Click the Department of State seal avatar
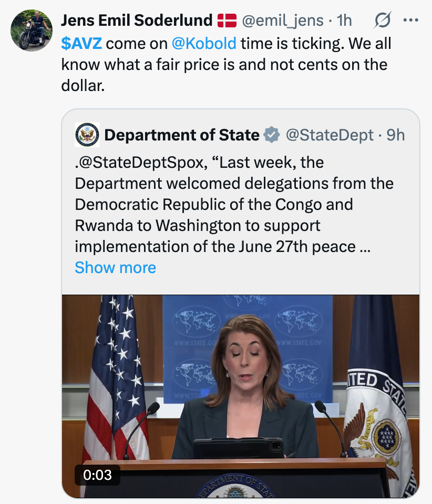Screen dimensions: 432x504 point(87,135)
